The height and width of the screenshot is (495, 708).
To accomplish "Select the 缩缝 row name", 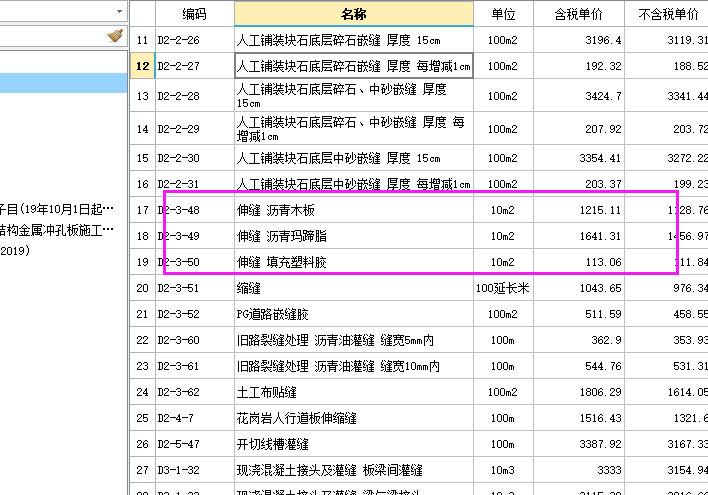I will tap(354, 288).
